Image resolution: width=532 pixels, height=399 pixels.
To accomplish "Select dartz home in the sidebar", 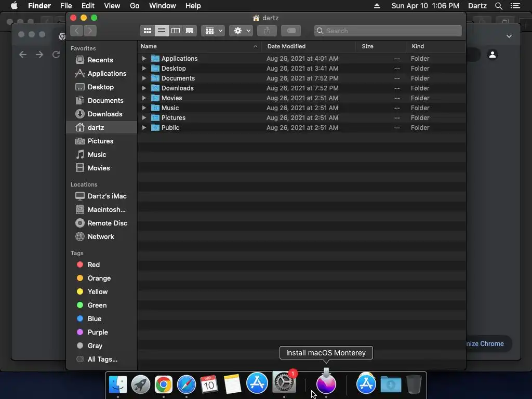I will point(101,128).
